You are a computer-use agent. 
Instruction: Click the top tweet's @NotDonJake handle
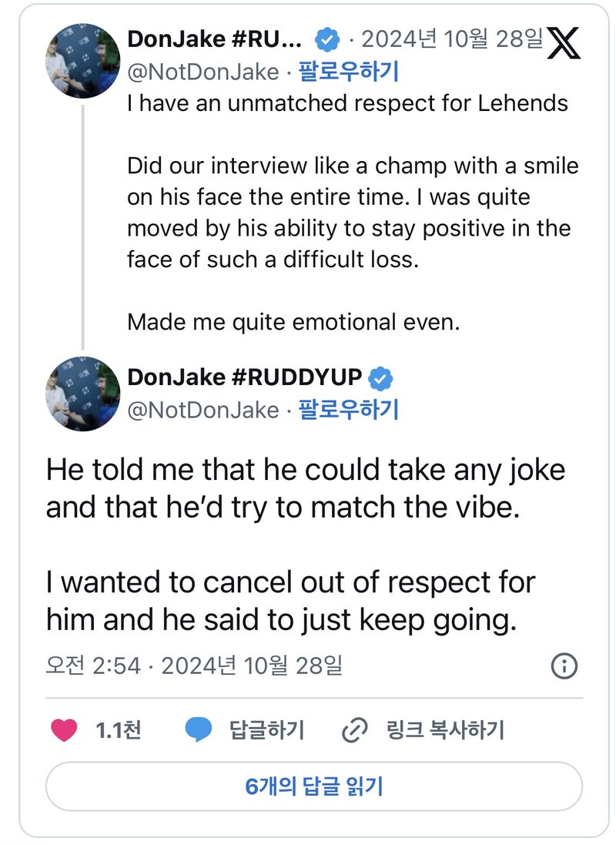point(203,72)
